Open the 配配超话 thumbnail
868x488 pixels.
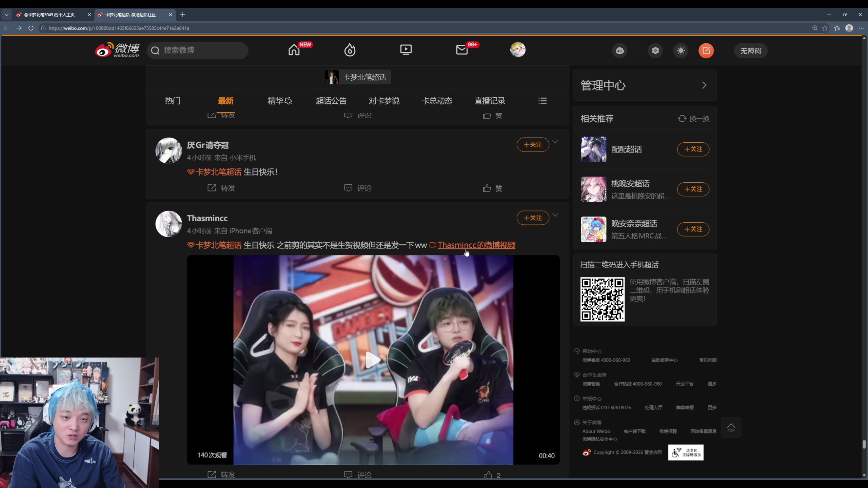tap(593, 149)
